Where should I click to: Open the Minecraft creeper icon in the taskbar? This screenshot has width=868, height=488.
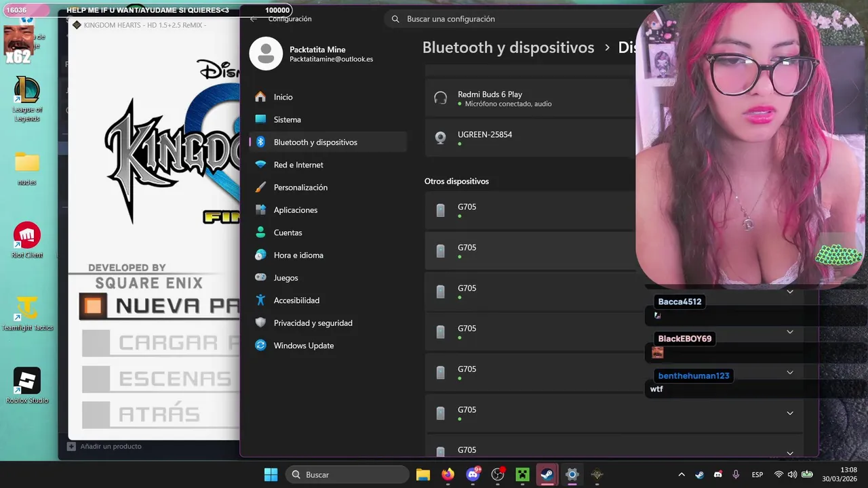(x=522, y=474)
